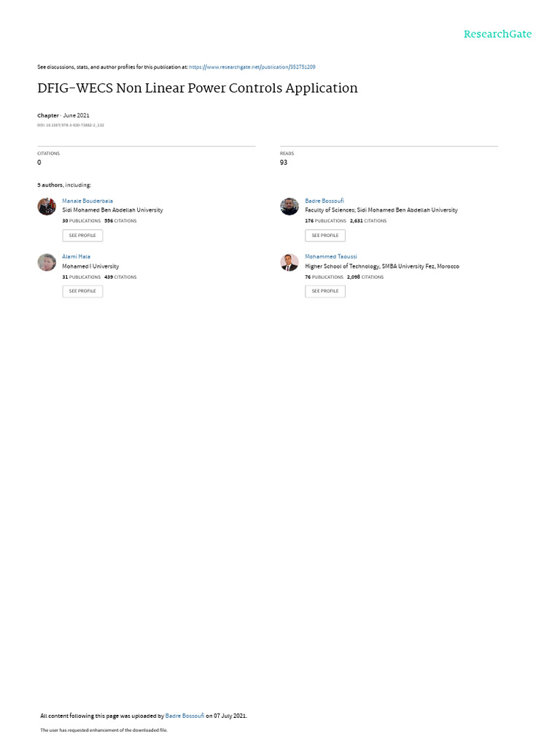
Task: Click the DFIG-WECS Non Linear title
Action: pyautogui.click(x=198, y=88)
